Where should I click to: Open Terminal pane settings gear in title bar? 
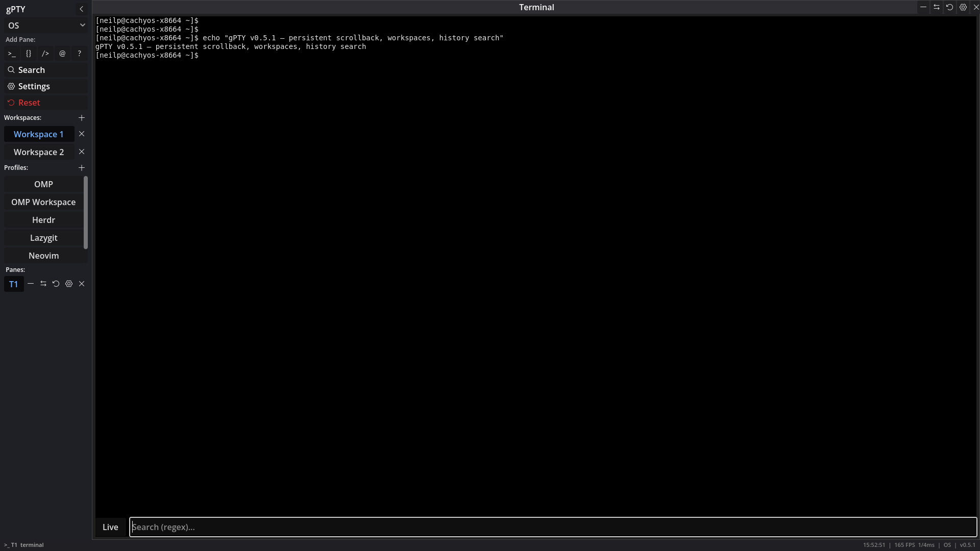pos(963,7)
